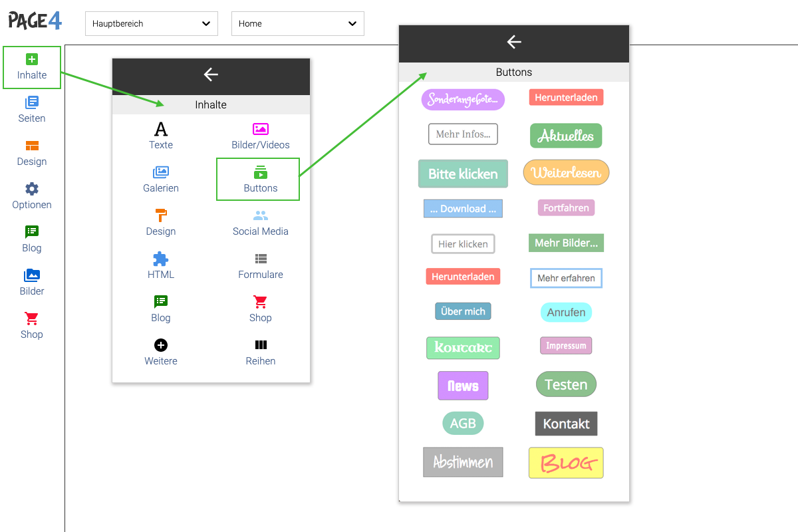The image size is (798, 532).
Task: Choose Bilder/Videos in the Inhalte panel
Action: [261, 136]
